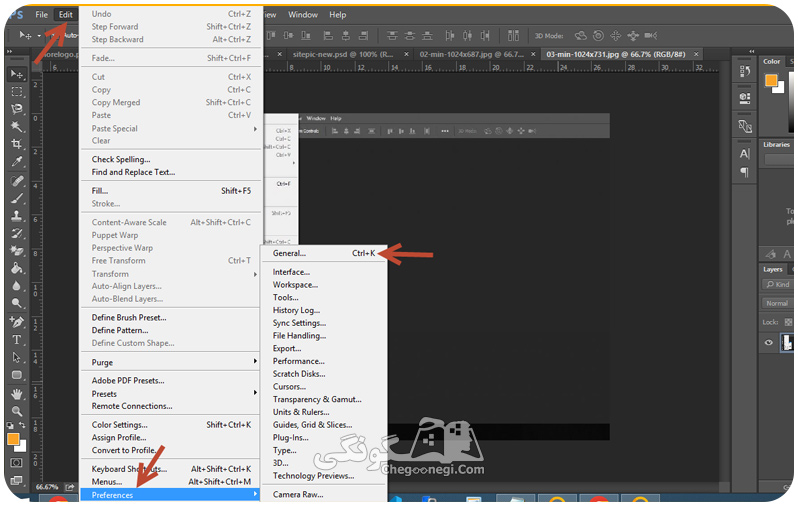Image resolution: width=798 pixels, height=508 pixels.
Task: Select the Dodge tool
Action: point(17,303)
